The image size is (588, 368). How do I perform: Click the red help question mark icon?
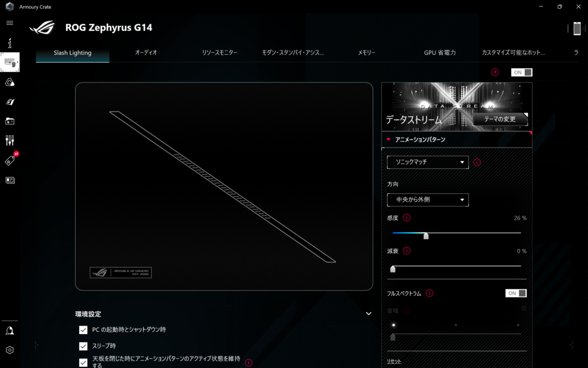pos(495,72)
